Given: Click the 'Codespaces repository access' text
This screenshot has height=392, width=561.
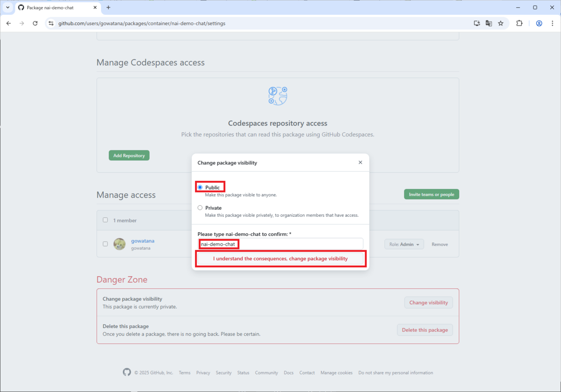Looking at the screenshot, I should (278, 123).
